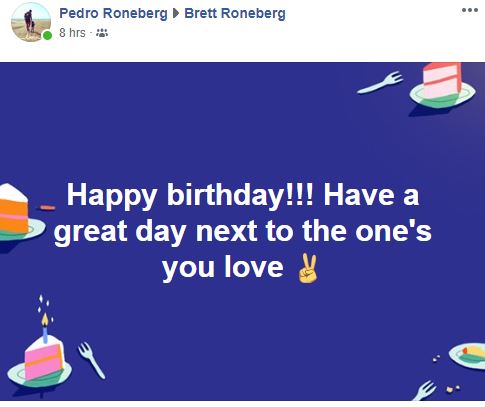Click the top-right pink layered cake slice
The width and height of the screenshot is (485, 407).
(442, 80)
